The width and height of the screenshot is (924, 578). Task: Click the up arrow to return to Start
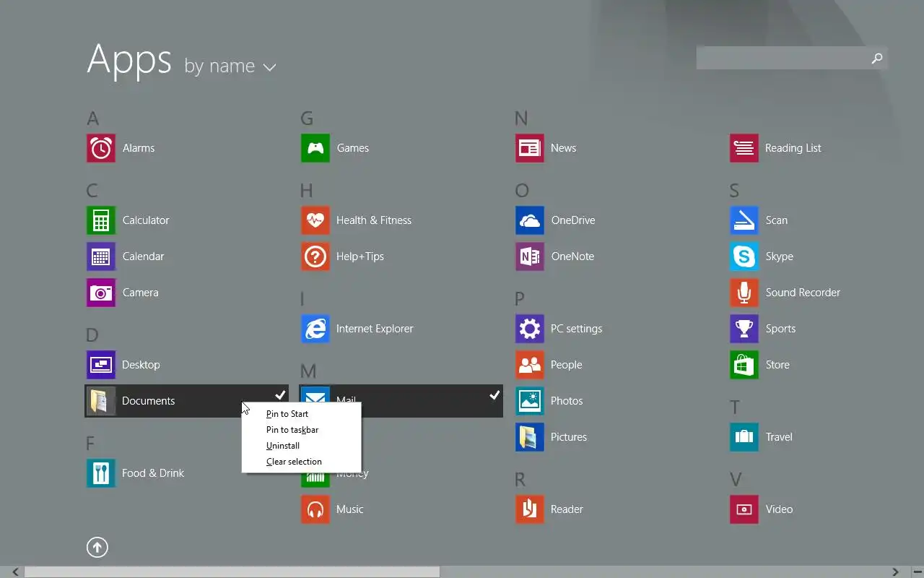tap(97, 548)
